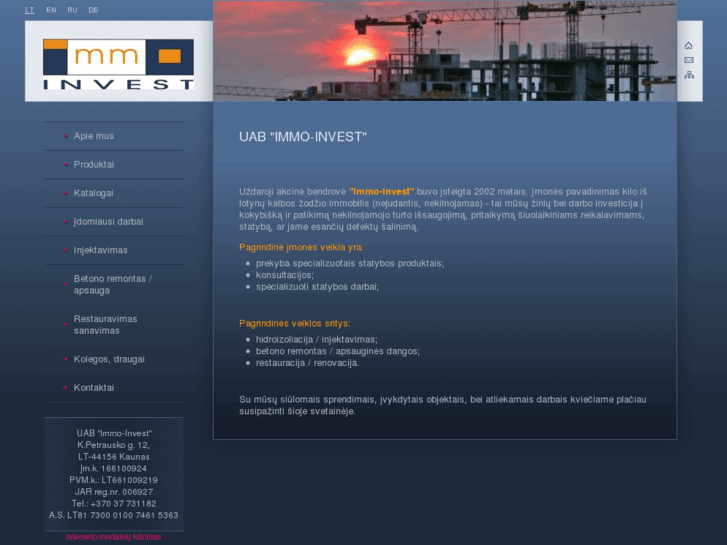Image resolution: width=727 pixels, height=545 pixels.
Task: Switch language to EN
Action: click(51, 10)
